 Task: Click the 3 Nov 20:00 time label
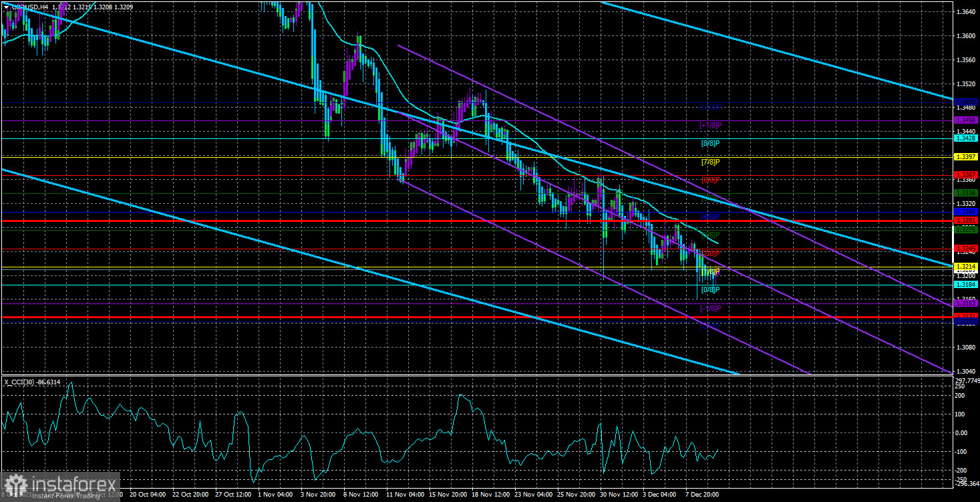(x=318, y=495)
